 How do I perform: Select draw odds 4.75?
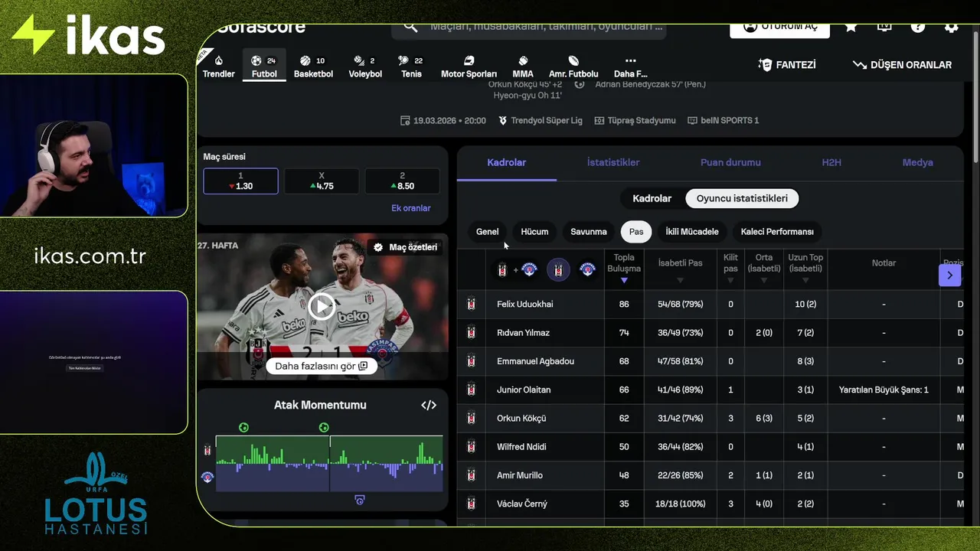click(x=322, y=181)
